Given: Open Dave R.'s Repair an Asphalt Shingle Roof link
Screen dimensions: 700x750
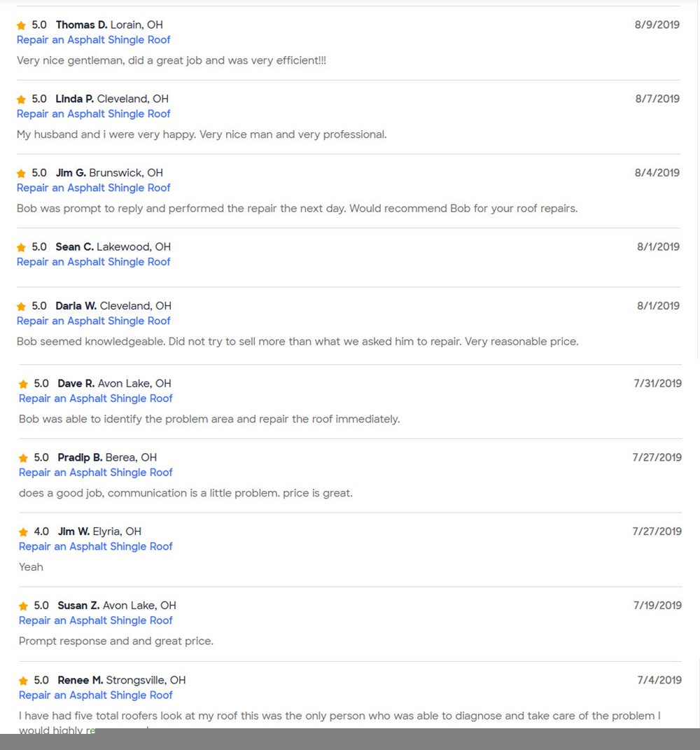Looking at the screenshot, I should click(95, 398).
